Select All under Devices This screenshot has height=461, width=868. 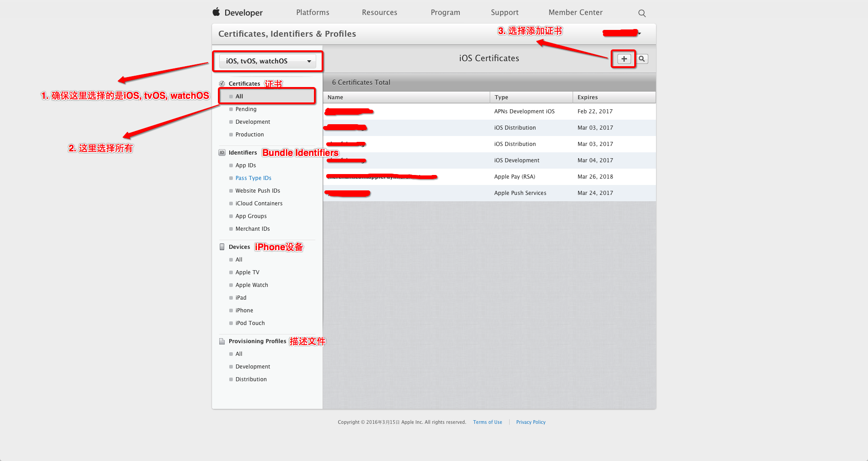click(x=239, y=260)
